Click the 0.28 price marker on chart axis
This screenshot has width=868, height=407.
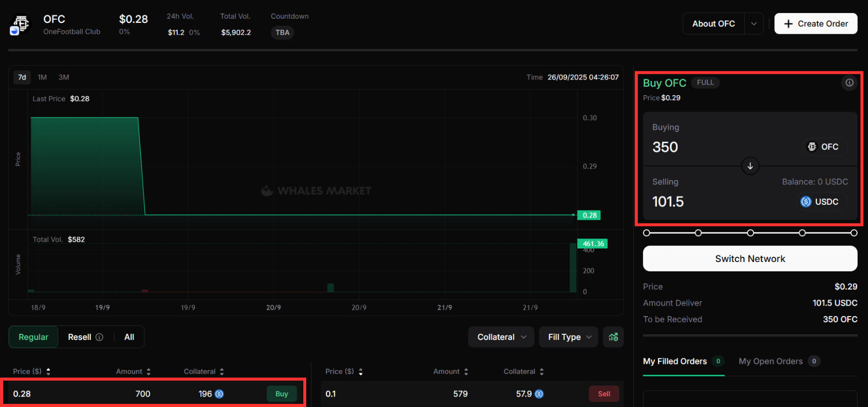[589, 215]
